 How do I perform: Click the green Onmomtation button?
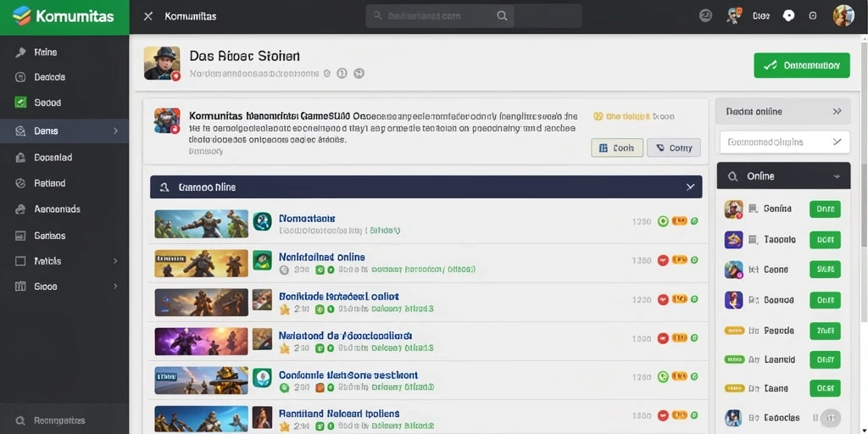click(x=802, y=65)
